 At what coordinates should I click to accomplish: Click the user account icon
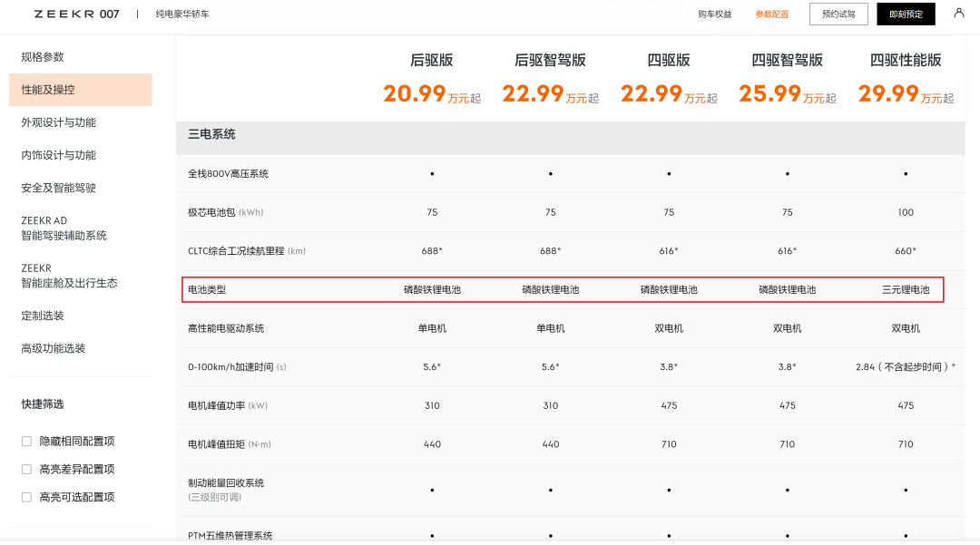click(959, 13)
